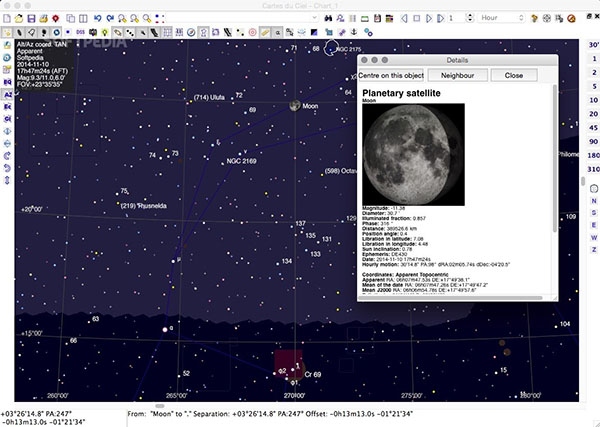Click Centre on this object button
Viewport: 600px width, 427px height.
(x=391, y=75)
